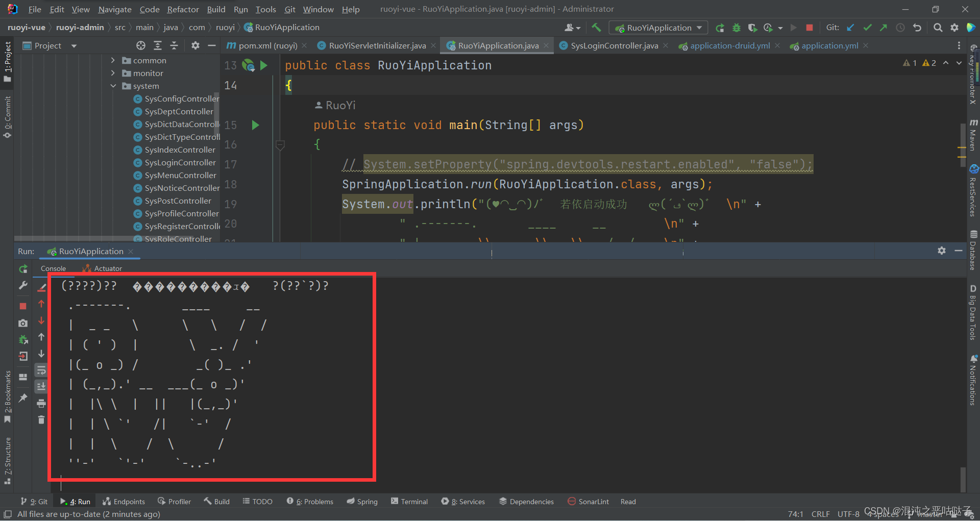Open the Actuator tab in Run panel
This screenshot has width=980, height=521.
(103, 268)
